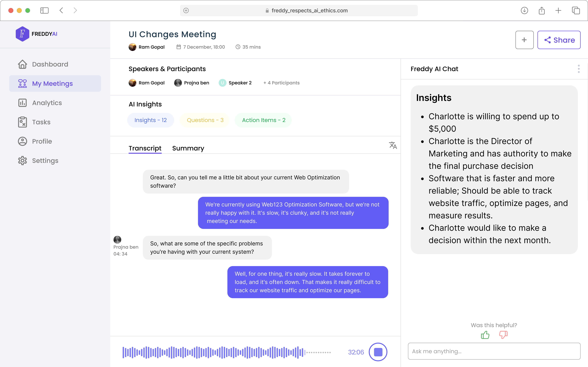The height and width of the screenshot is (367, 588).
Task: Expand the 4 additional participants list
Action: click(281, 83)
